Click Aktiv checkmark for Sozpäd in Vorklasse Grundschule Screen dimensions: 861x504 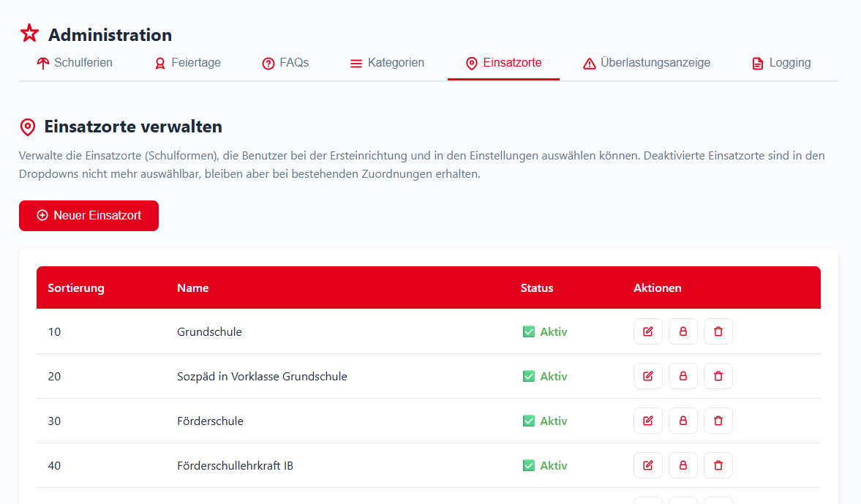point(529,376)
